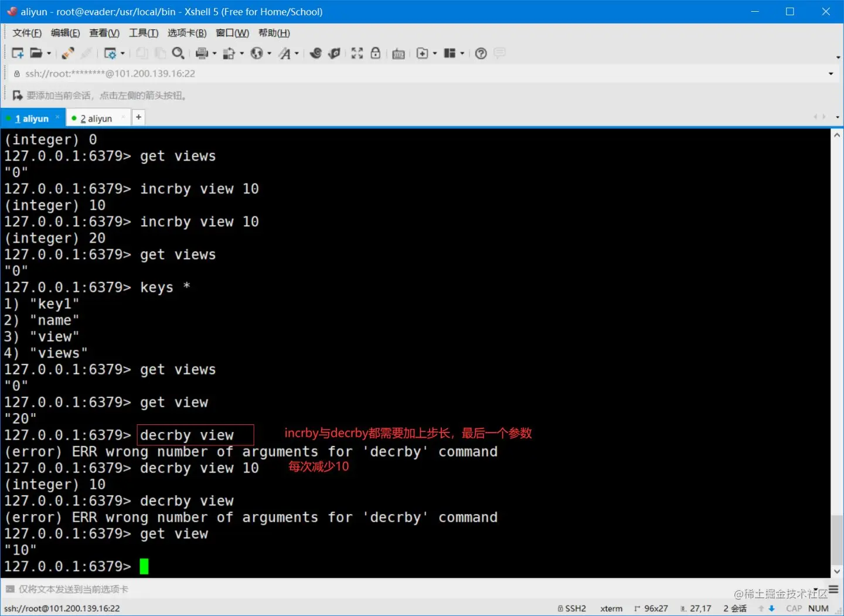
Task: Open the 工具(T) menu
Action: [x=144, y=33]
